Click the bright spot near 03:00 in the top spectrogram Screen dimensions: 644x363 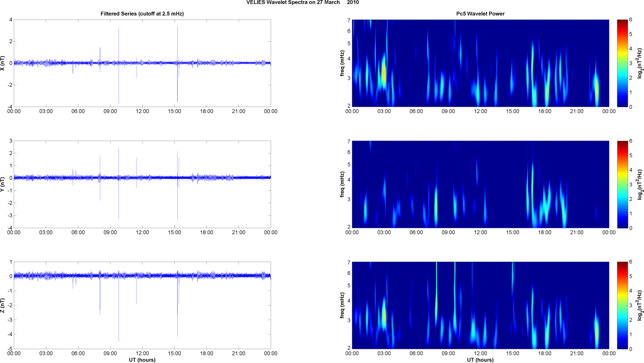(x=384, y=73)
